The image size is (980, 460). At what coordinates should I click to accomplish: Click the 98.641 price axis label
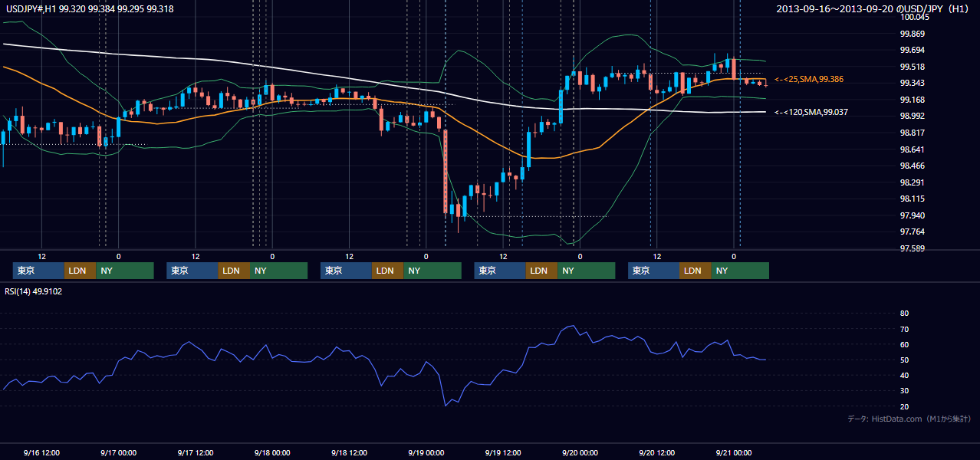tap(913, 149)
